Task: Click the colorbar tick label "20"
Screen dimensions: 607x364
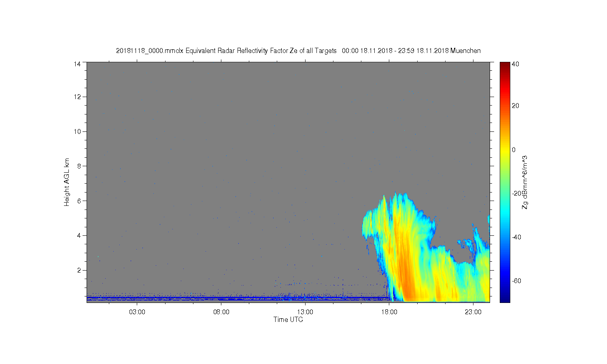Action: click(516, 106)
